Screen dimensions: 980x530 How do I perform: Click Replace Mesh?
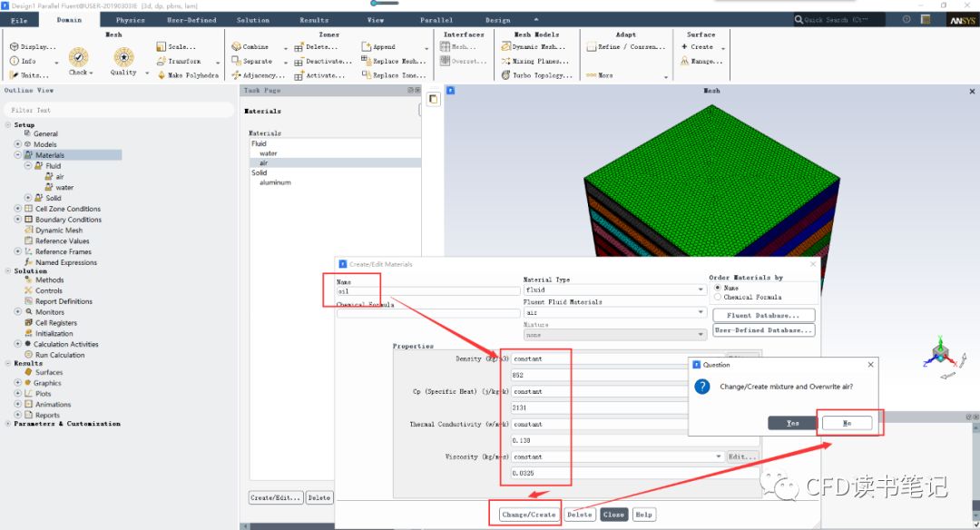pyautogui.click(x=394, y=61)
